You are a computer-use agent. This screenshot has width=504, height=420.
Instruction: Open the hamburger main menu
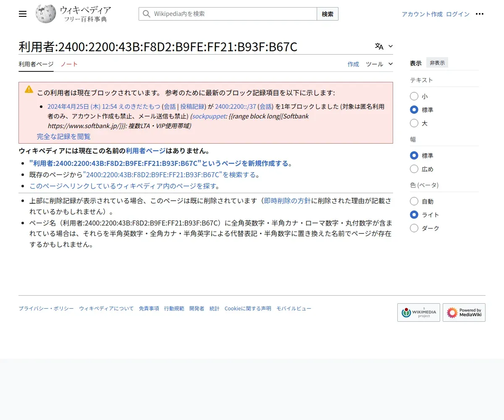click(23, 14)
